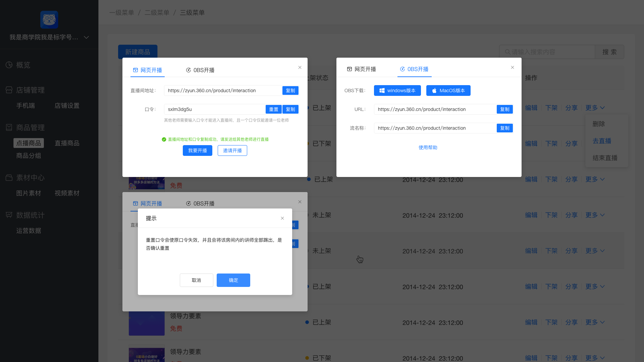This screenshot has height=362, width=644.
Task: Select 去直播 in the 更多 dropdown menu
Action: pyautogui.click(x=602, y=141)
